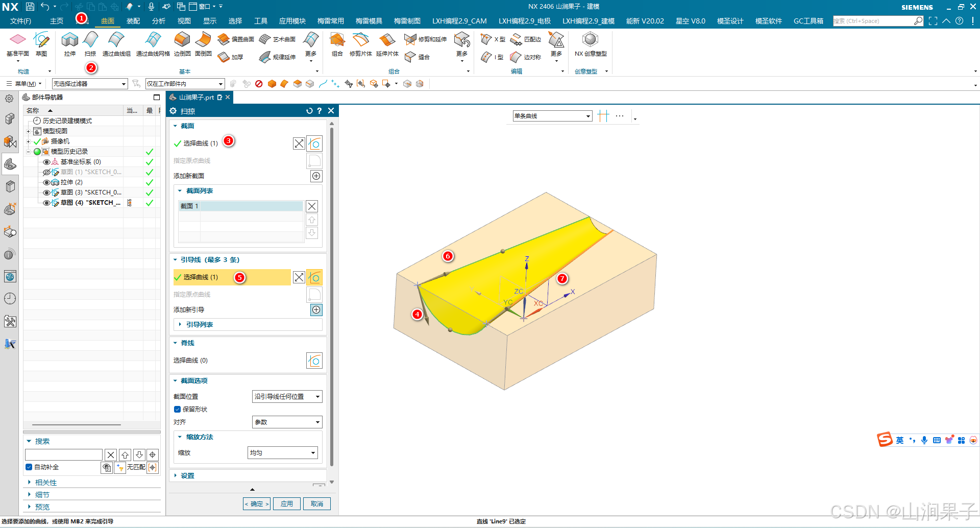980x528 pixels.
Task: Open the 文件(F) menu
Action: click(x=20, y=21)
